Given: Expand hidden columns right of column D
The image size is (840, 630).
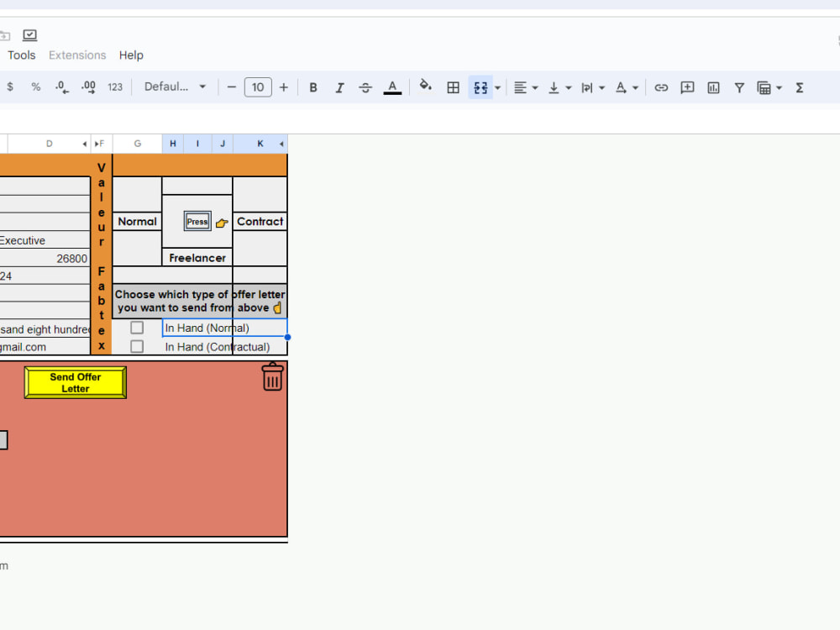Looking at the screenshot, I should (x=85, y=144).
